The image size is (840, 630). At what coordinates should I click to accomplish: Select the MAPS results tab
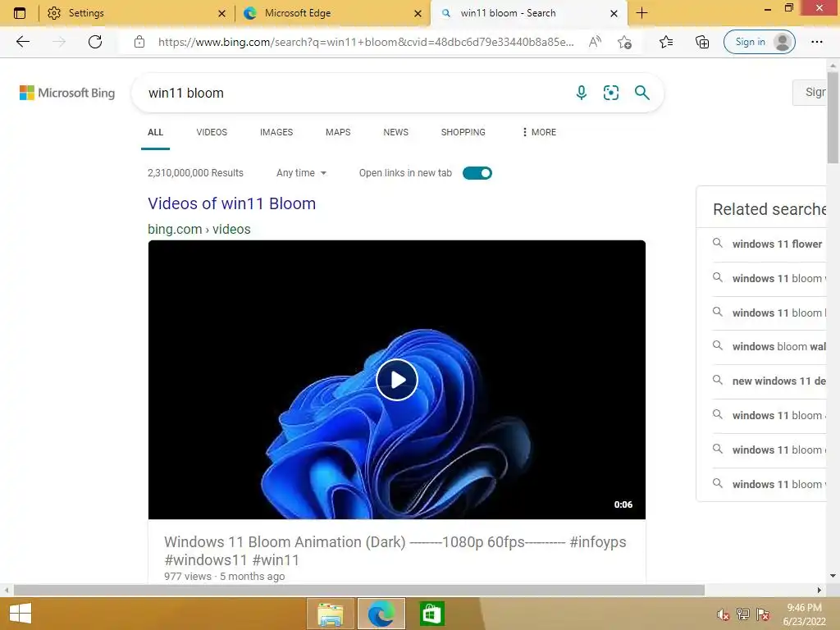[338, 132]
